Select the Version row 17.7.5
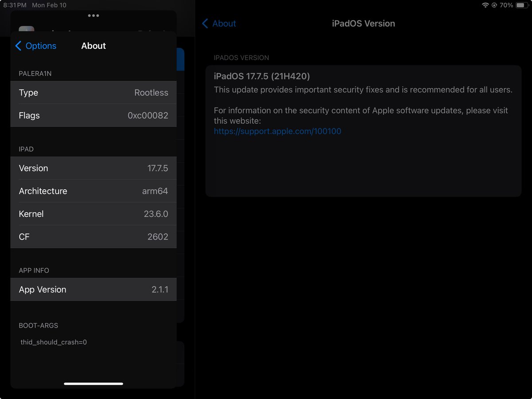 [x=94, y=168]
